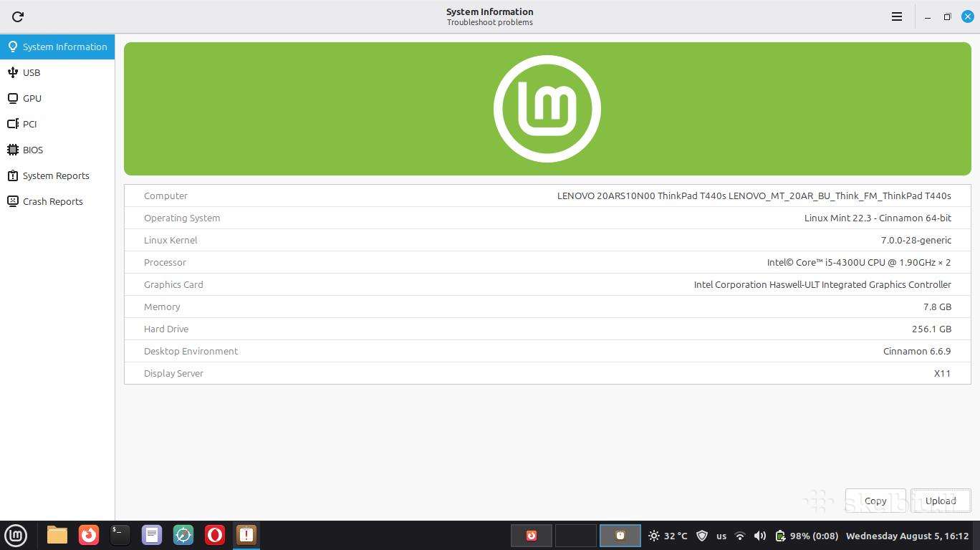
Task: Click the Intel Core i5-4300U processor value
Action: (859, 262)
